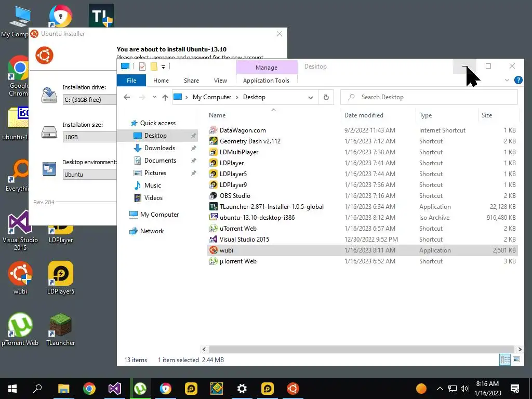Select the uTorrent Web shortcut in file list
Viewport: 532px width, 399px height.
coord(362,229)
